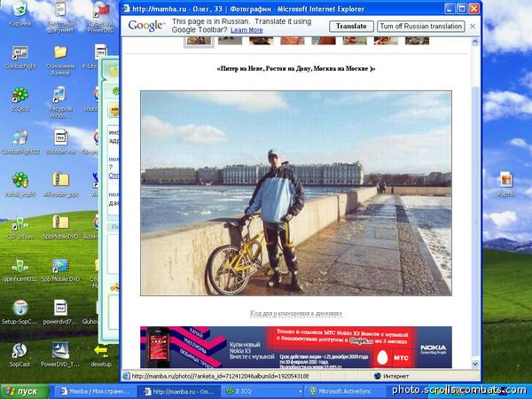Launch the CombatFightIII desktop icon
Image resolution: width=532 pixels, height=399 pixels.
point(20,142)
